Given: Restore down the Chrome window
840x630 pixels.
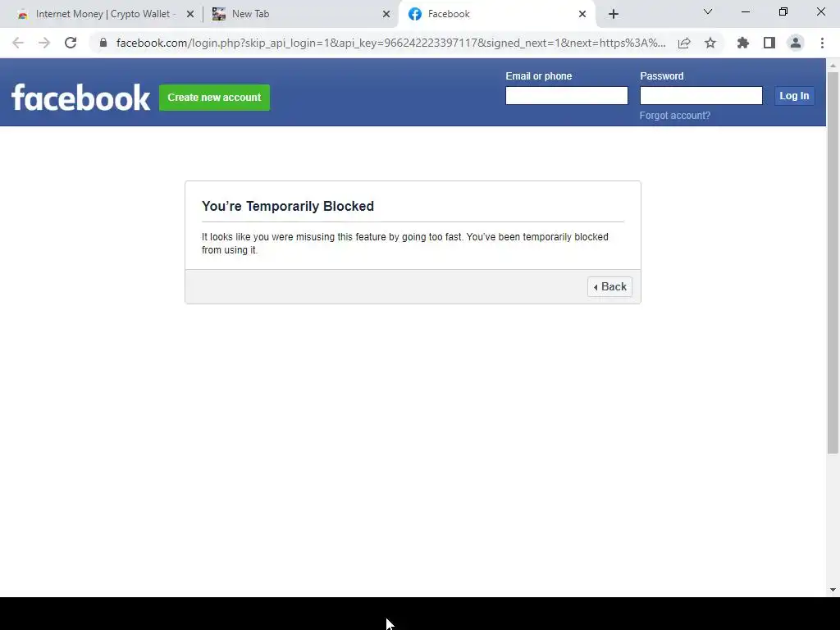Looking at the screenshot, I should [783, 11].
